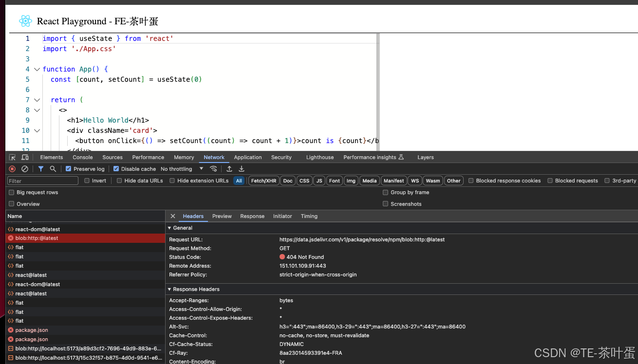Open the Security tab
This screenshot has width=638, height=364.
click(281, 157)
